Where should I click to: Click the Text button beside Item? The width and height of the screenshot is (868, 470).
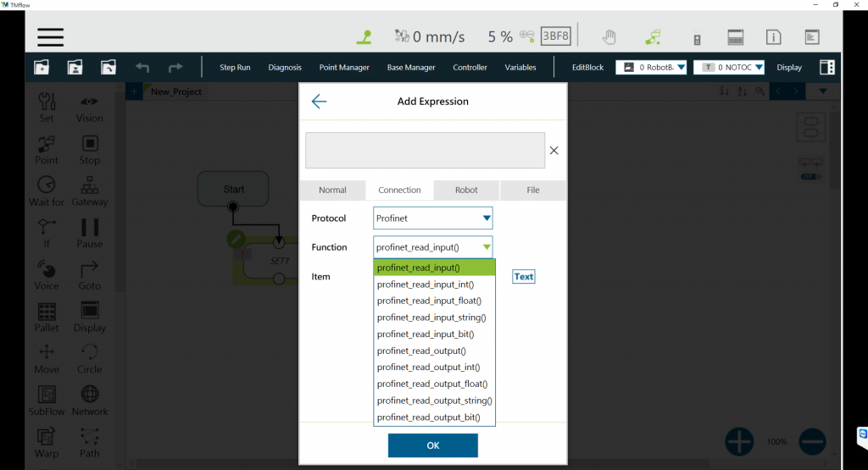click(524, 277)
